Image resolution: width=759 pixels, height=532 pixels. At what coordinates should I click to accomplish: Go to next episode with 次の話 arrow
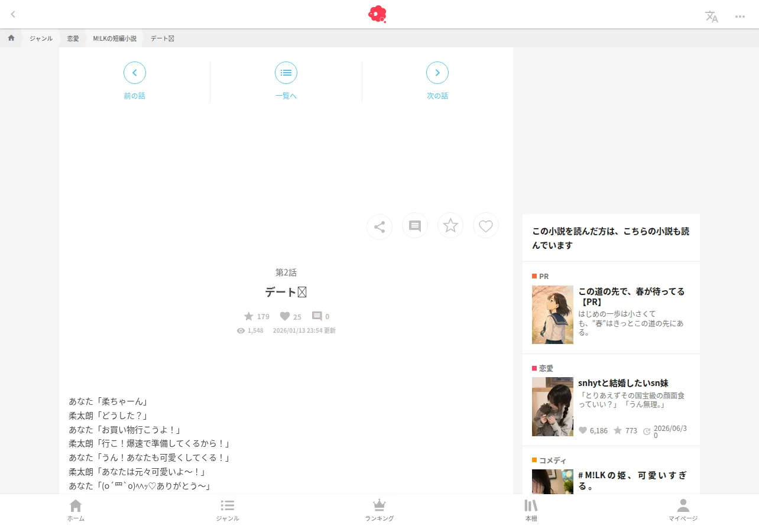(x=437, y=73)
